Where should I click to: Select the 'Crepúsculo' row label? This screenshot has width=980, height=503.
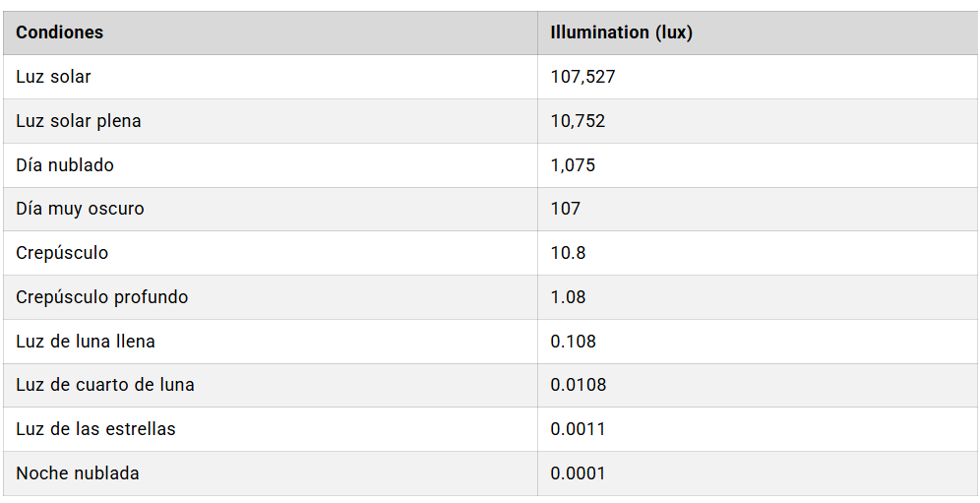pyautogui.click(x=62, y=253)
